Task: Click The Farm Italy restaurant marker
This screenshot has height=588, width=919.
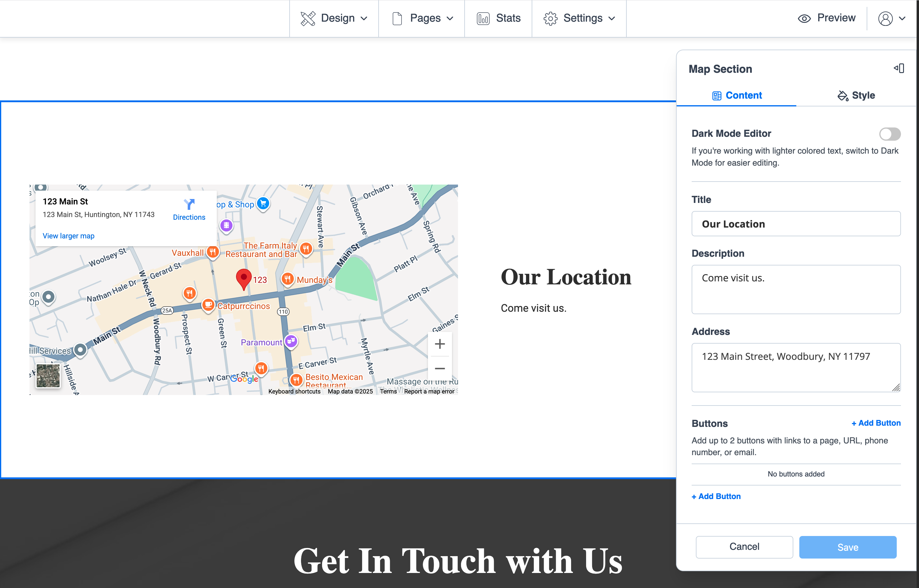Action: (306, 249)
